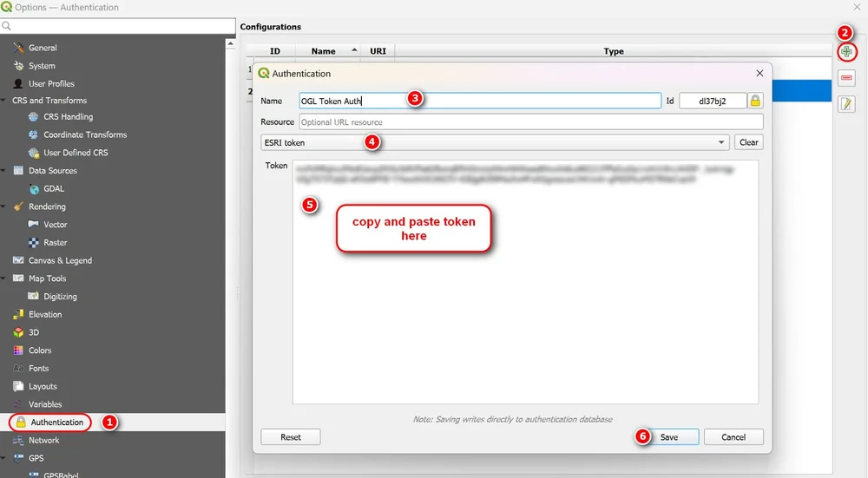Open the ESRI token method dropdown

495,143
